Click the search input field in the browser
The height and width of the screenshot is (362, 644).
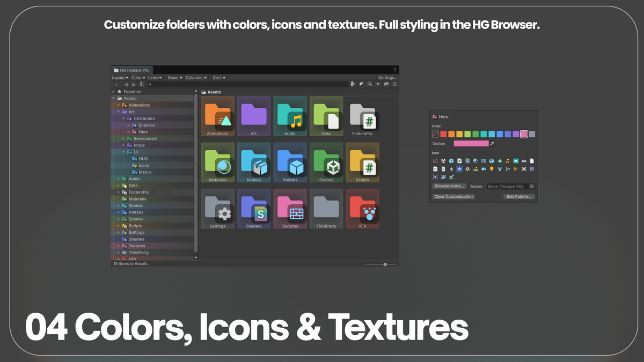pyautogui.click(x=247, y=84)
